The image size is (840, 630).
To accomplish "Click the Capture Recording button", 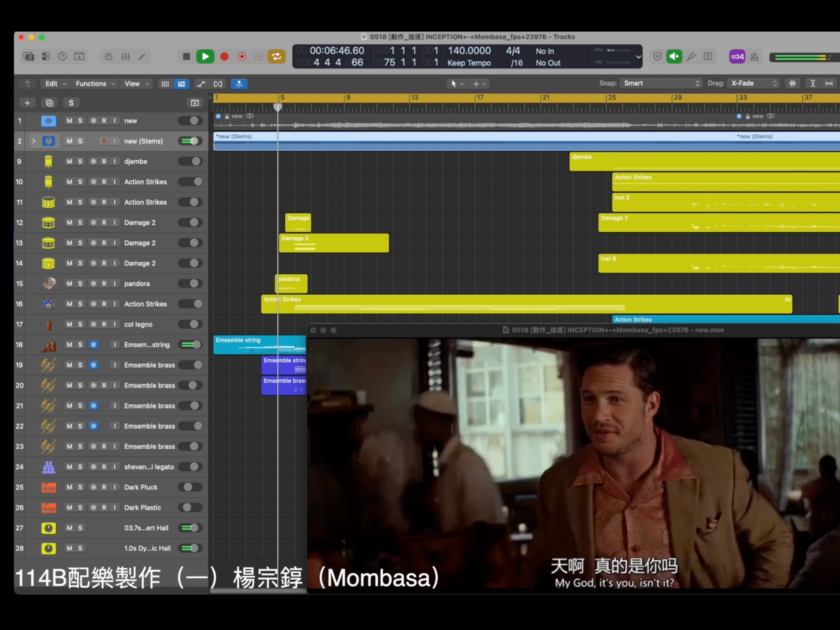I will tap(242, 56).
